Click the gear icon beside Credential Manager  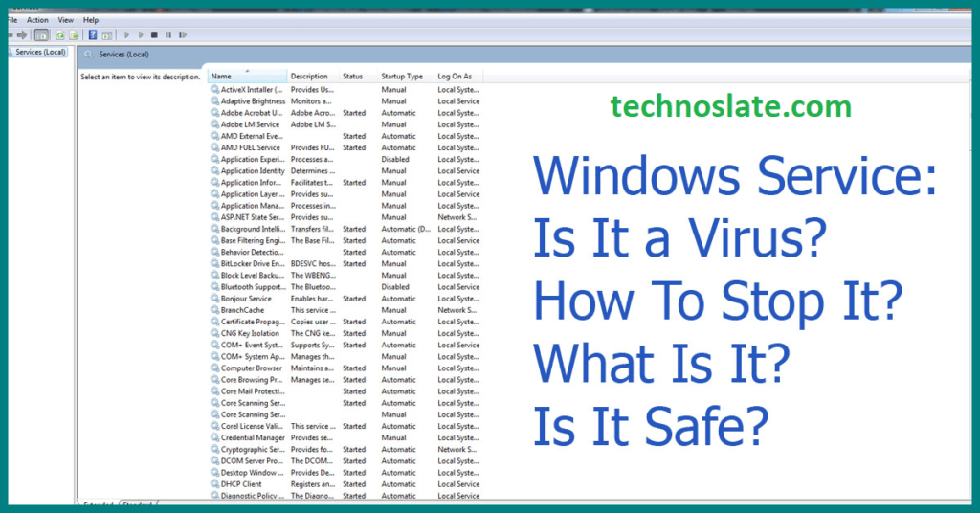(215, 437)
